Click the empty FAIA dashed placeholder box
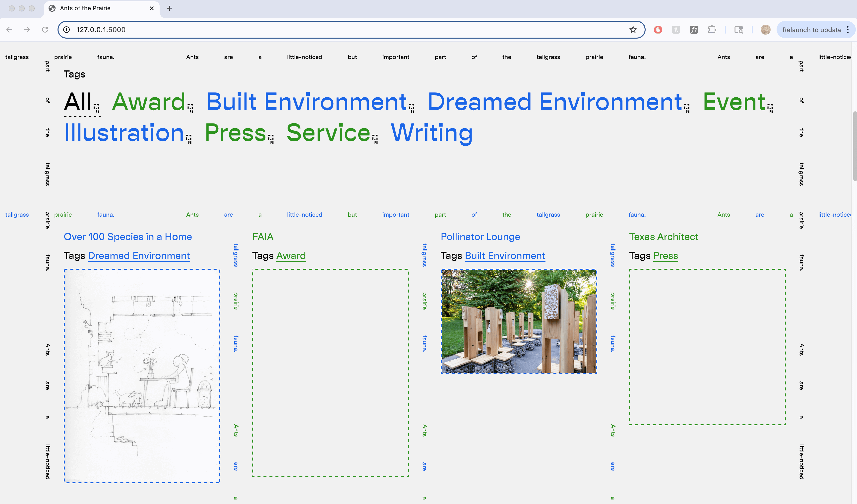The image size is (857, 504). click(331, 373)
